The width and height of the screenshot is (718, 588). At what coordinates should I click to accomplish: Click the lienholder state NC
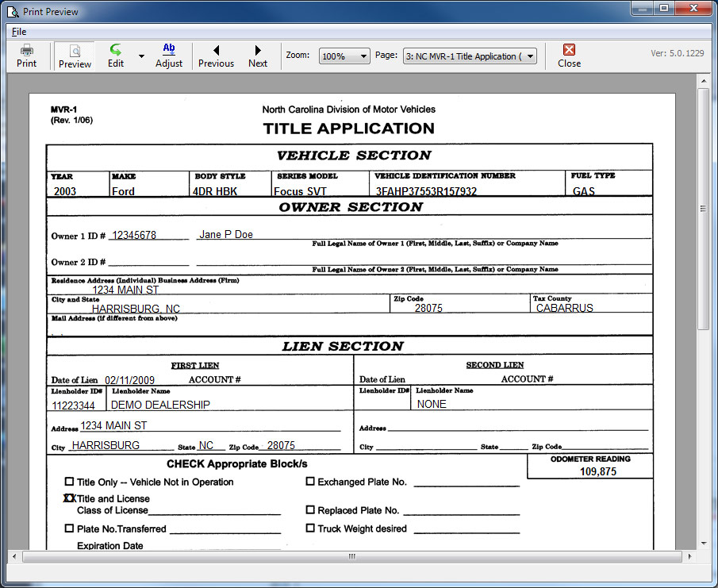tap(206, 445)
